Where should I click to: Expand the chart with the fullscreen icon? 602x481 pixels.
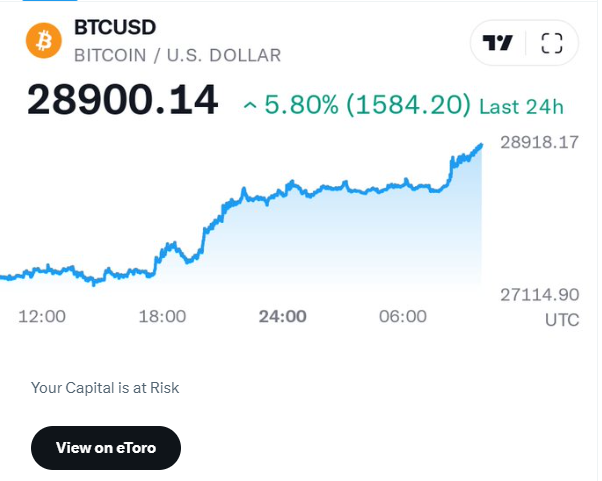[x=552, y=43]
